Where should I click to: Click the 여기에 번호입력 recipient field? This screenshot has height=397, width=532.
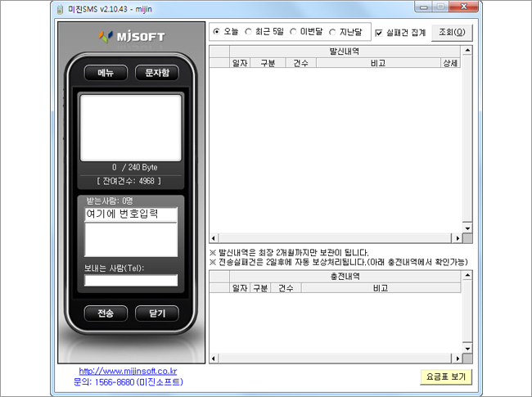pyautogui.click(x=131, y=214)
